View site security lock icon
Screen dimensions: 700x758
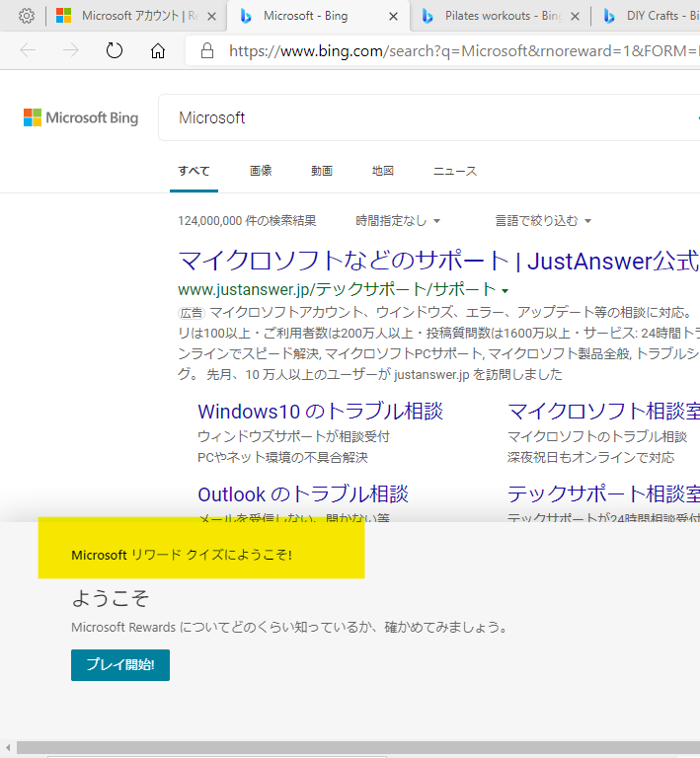[207, 50]
